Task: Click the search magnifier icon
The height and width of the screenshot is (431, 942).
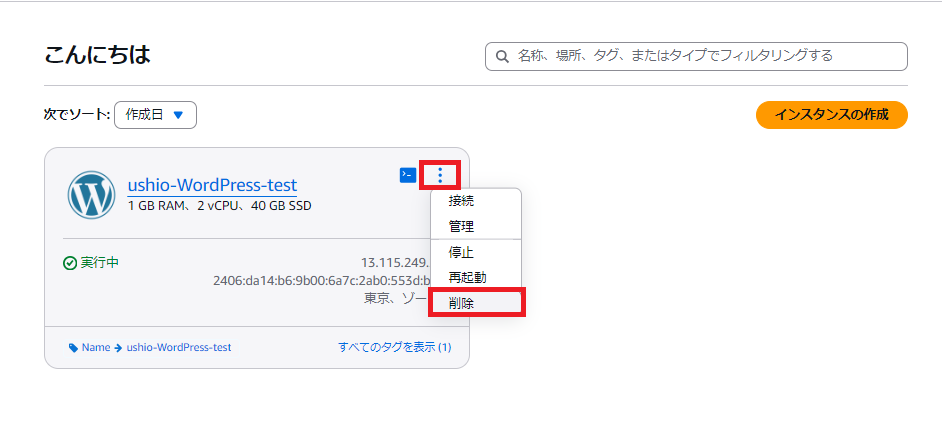Action: (x=502, y=57)
